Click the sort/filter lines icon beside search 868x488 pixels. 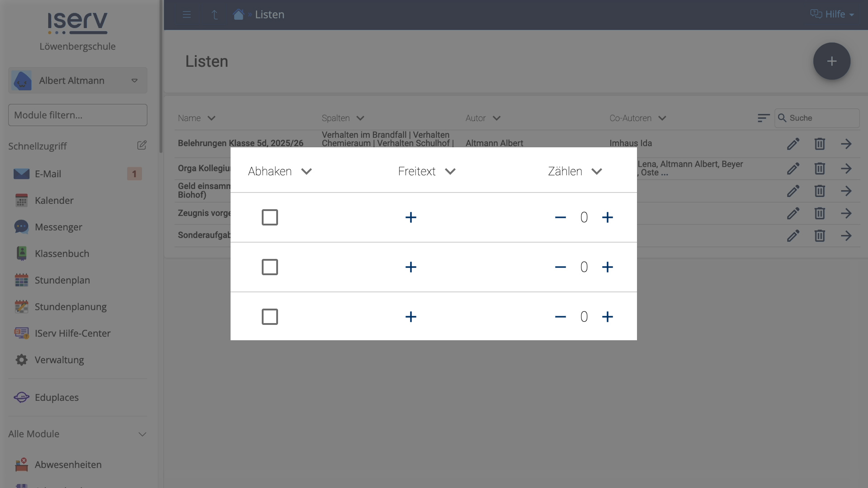coord(763,118)
